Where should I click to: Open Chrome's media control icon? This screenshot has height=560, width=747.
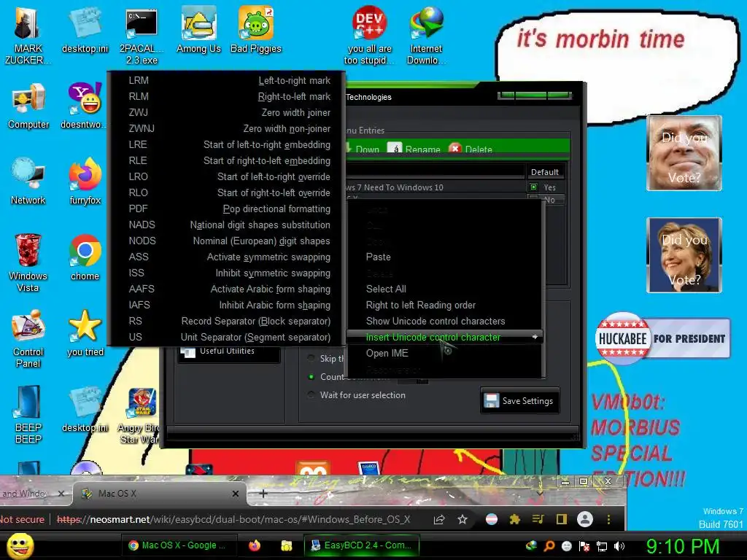coord(538,519)
